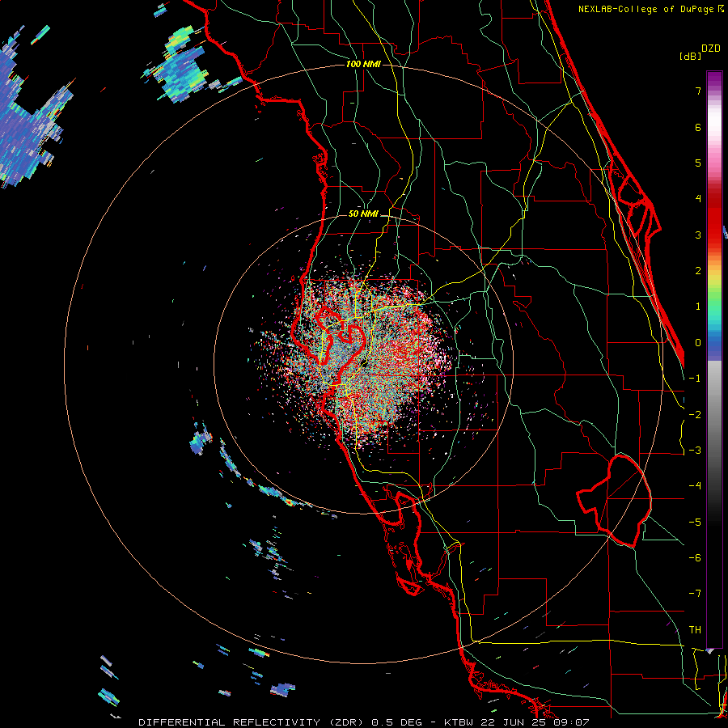
Task: Select the legend value "-6"
Action: (x=695, y=558)
